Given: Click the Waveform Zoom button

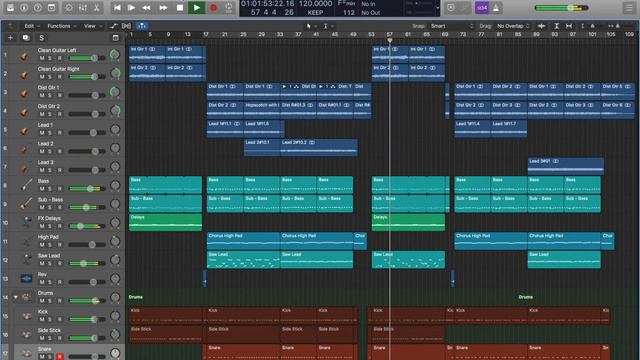Looking at the screenshot, I should [541, 26].
